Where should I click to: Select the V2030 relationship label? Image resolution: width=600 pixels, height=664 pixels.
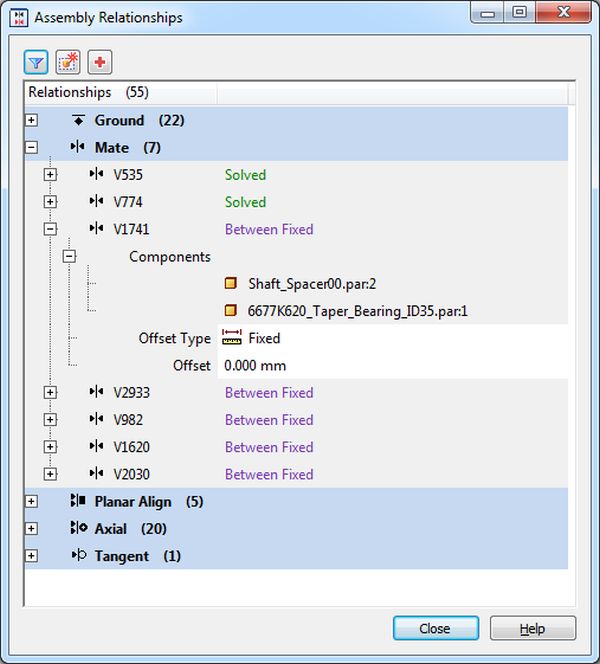(131, 474)
